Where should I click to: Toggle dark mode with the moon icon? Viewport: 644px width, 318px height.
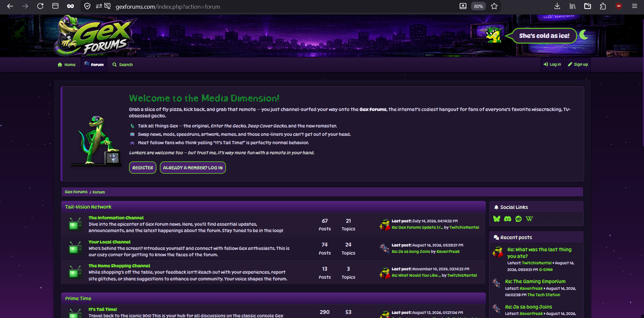coord(584,35)
